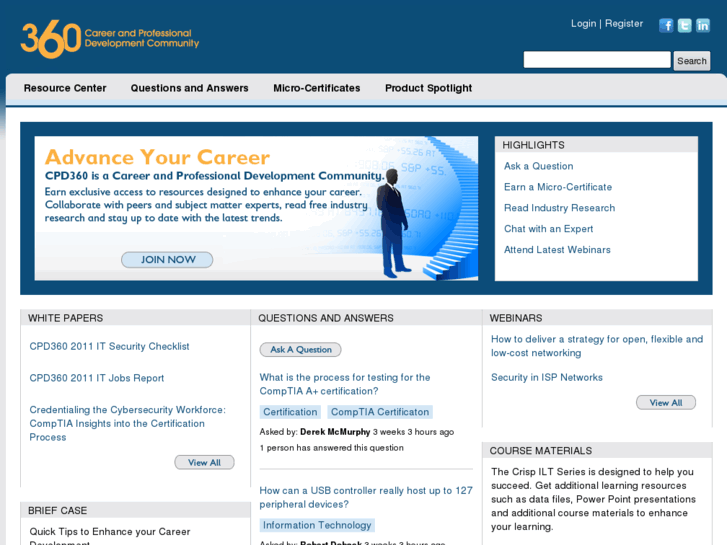727x545 pixels.
Task: Open CPD360 2011 IT Security Checklist
Action: tap(109, 346)
